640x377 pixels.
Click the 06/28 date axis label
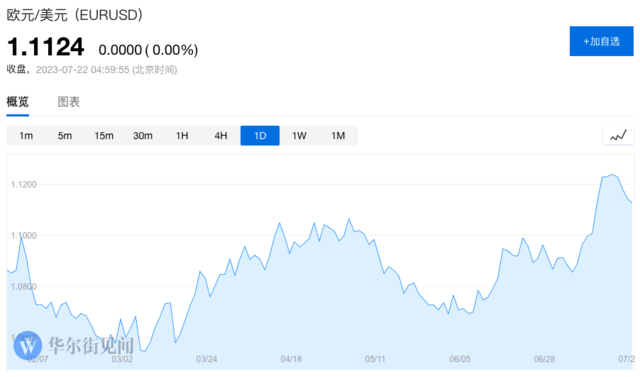click(544, 359)
